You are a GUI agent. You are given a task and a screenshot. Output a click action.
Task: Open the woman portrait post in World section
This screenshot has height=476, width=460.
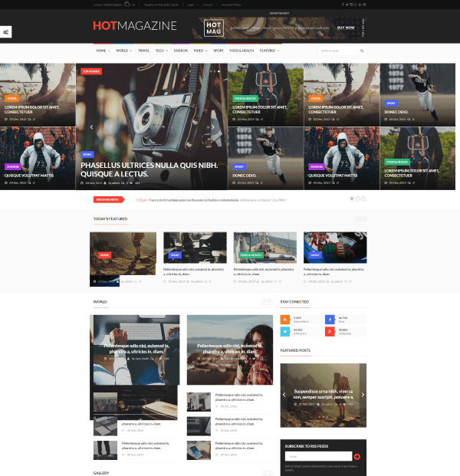point(229,350)
